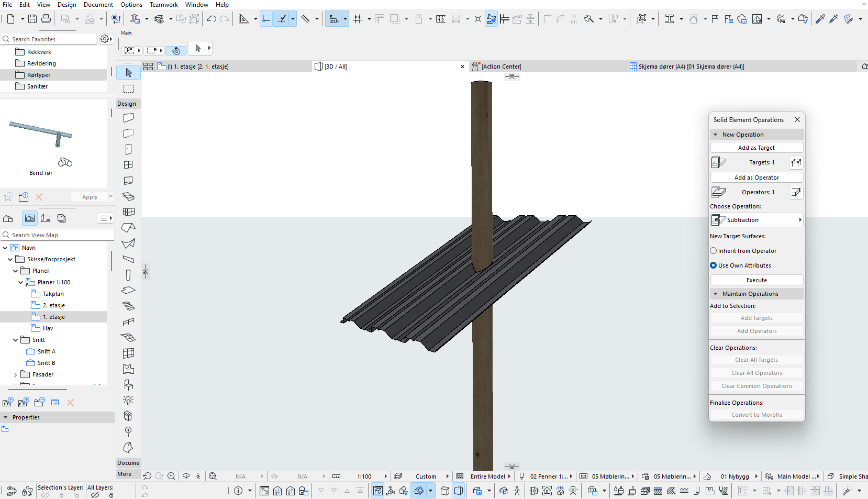Expand the Fasader folder in the View Map
The image size is (868, 499).
[15, 375]
